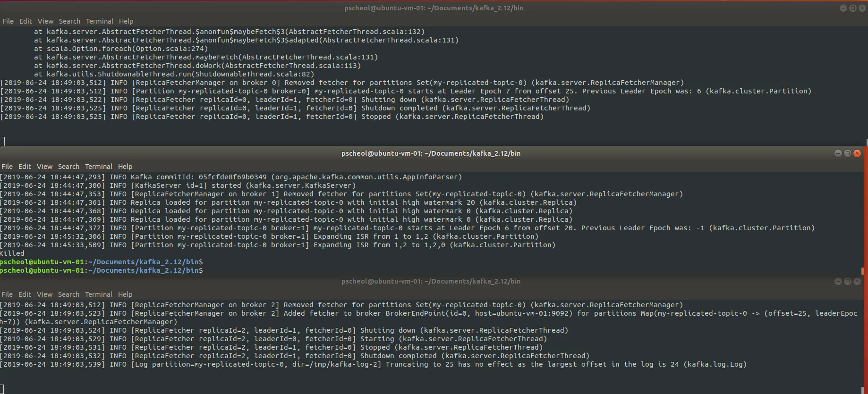Click the 'replicaId=0 ... Stopped' log line

coord(272,117)
